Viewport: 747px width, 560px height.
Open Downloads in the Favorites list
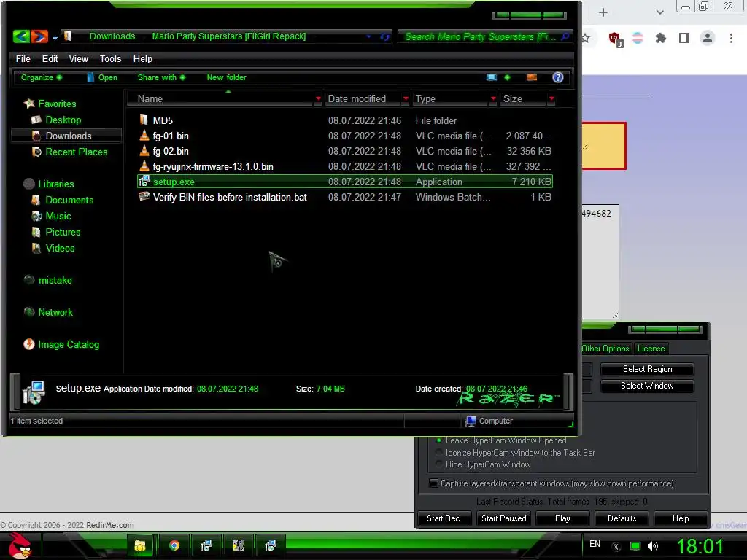pyautogui.click(x=68, y=136)
